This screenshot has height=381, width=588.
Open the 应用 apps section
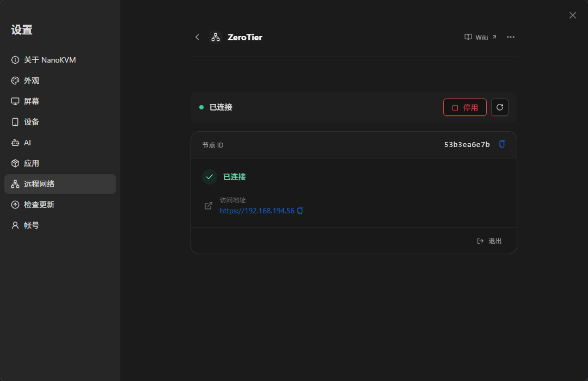(x=60, y=163)
